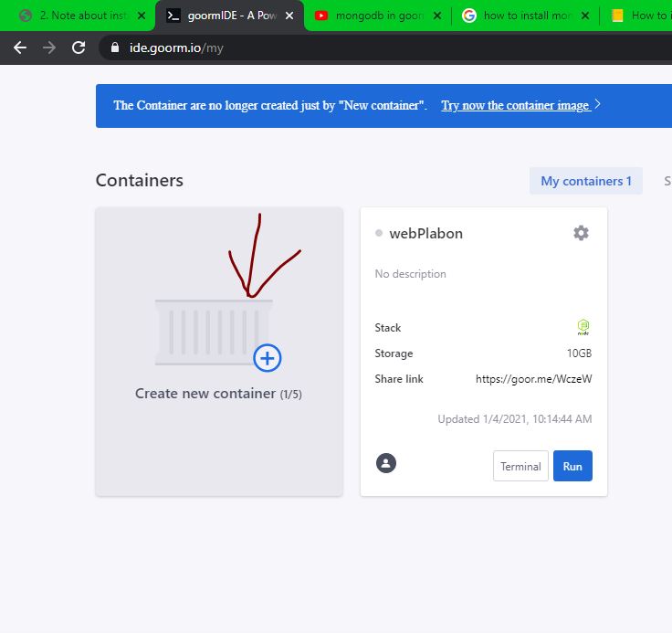Screen dimensions: 672x633
Task: Click the webPlabon gray status dot
Action: (x=379, y=233)
